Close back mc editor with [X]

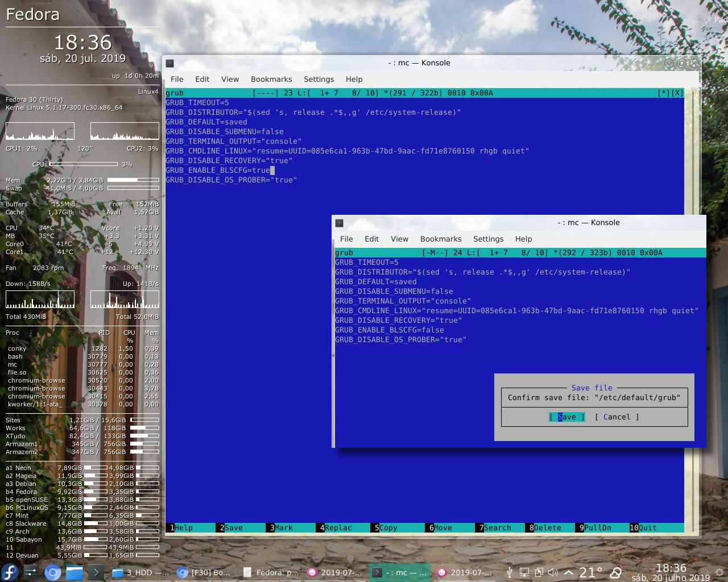pyautogui.click(x=677, y=93)
